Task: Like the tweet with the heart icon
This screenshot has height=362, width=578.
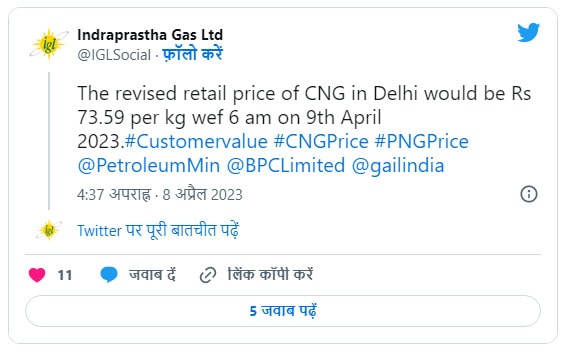Action: tap(37, 275)
